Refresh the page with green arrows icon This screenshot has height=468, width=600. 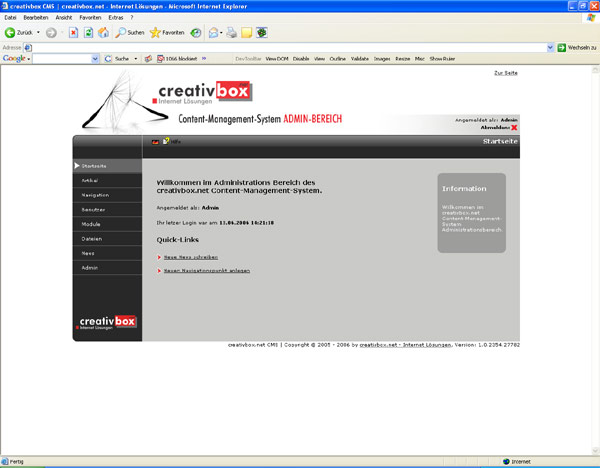coord(88,33)
